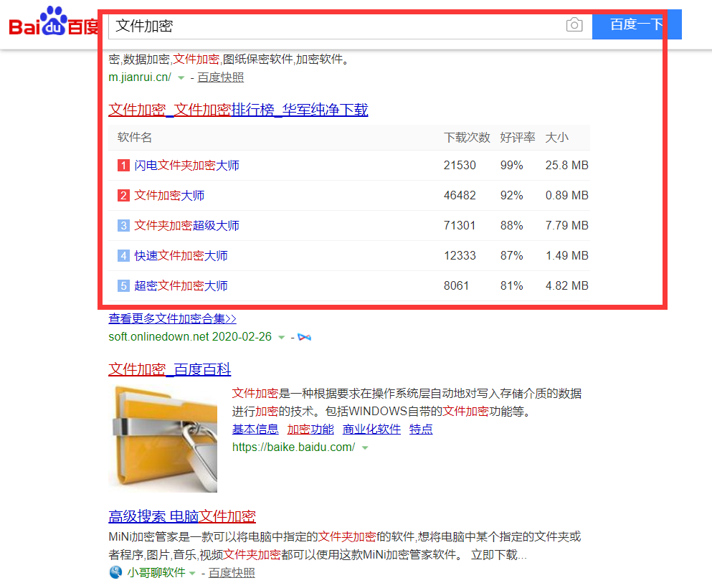Image resolution: width=712 pixels, height=588 pixels.
Task: Click soft.onlinedown.net source URL
Action: pyautogui.click(x=158, y=337)
